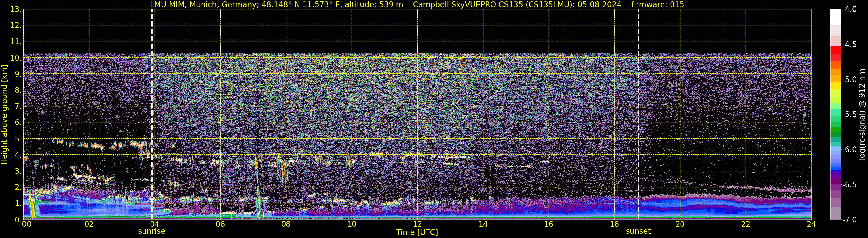Click the 8. height axis tick label
Image resolution: width=868 pixels, height=238 pixels.
click(x=18, y=90)
